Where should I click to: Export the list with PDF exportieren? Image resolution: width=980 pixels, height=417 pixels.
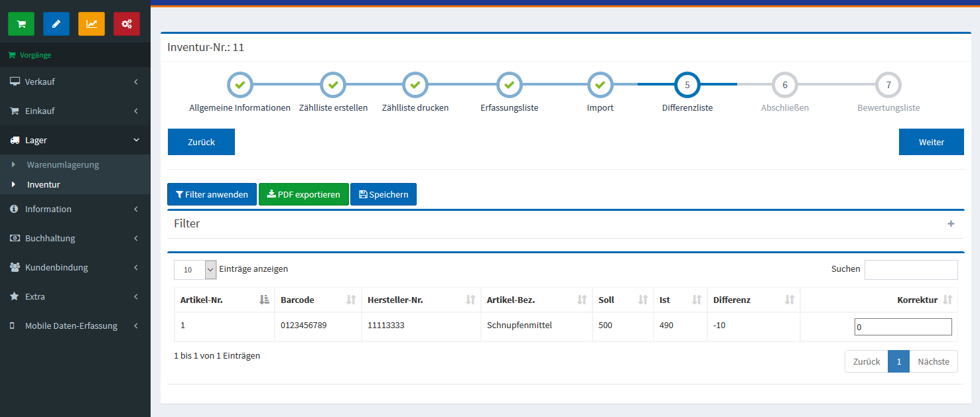303,195
